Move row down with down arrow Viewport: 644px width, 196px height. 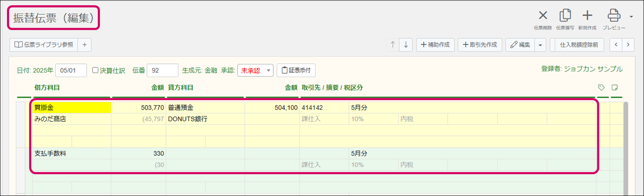pyautogui.click(x=405, y=44)
